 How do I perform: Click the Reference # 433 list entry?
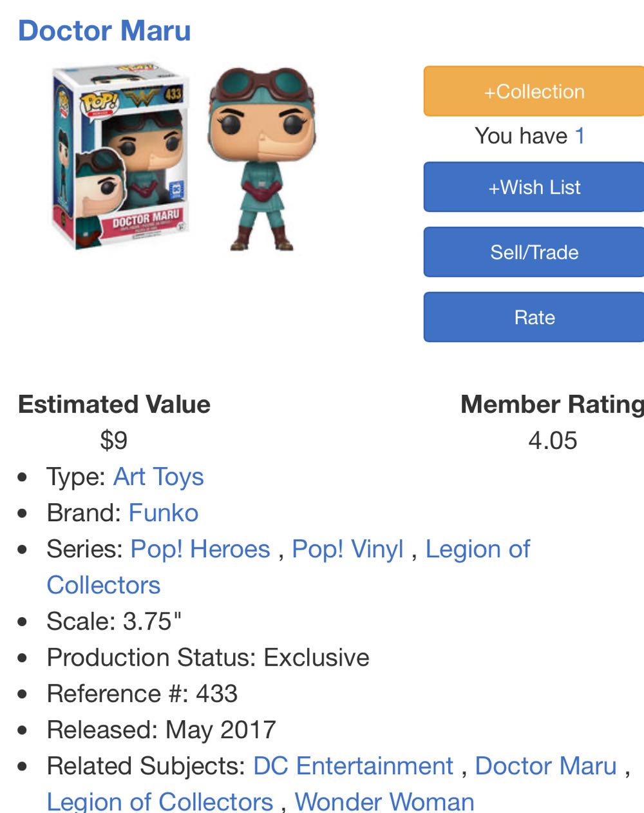pyautogui.click(x=143, y=693)
